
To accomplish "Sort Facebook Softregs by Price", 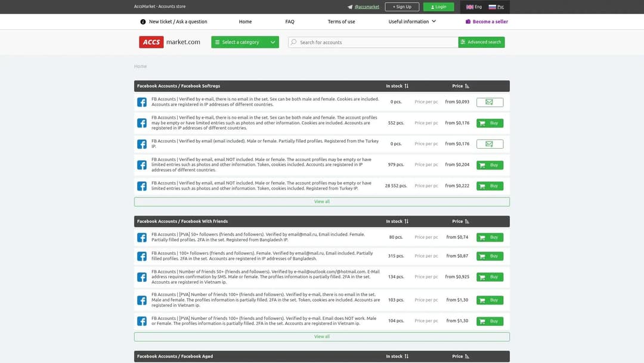I will tap(467, 86).
